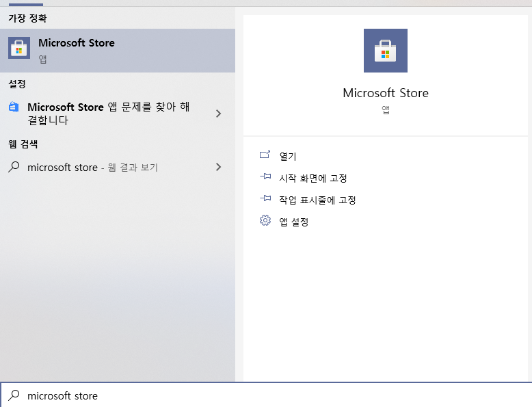Click the Microsoft Store icon in results list
Screen dimensions: 532x407
point(19,48)
